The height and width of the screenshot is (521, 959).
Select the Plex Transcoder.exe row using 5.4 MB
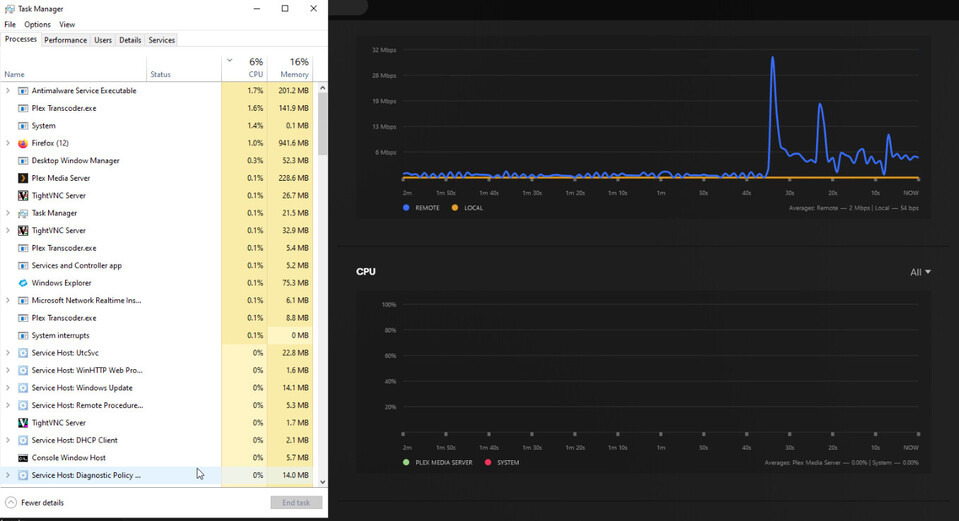[157, 248]
